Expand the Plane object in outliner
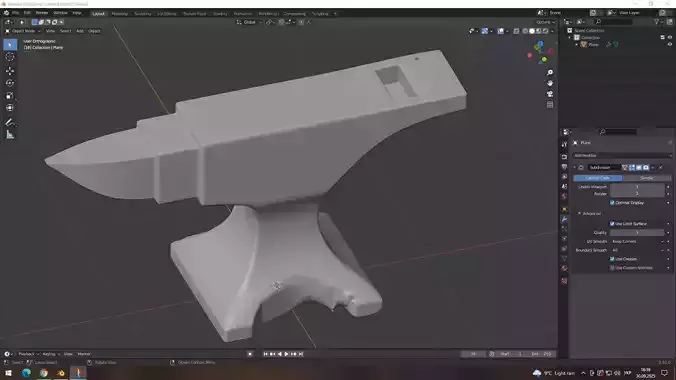This screenshot has height=380, width=676. 577,44
